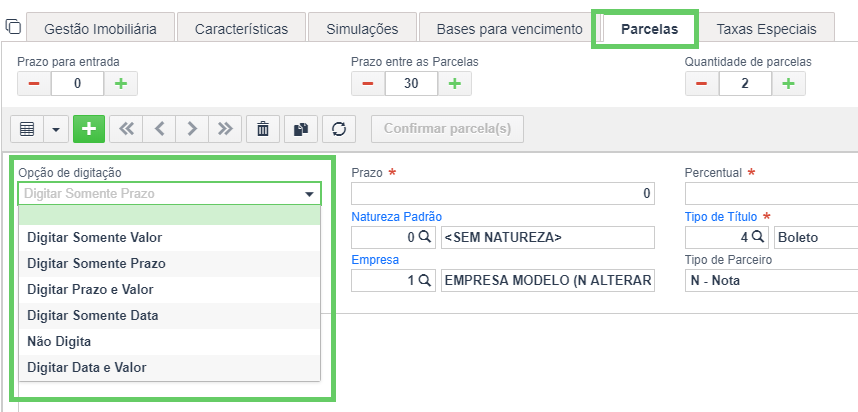Duplicate the record with copy icon

301,129
